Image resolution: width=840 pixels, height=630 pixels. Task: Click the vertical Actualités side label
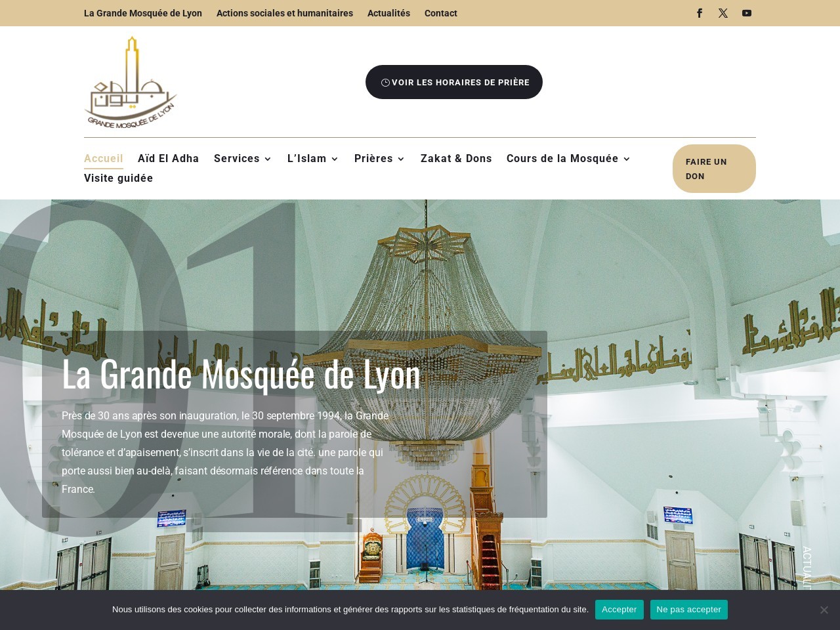click(807, 568)
